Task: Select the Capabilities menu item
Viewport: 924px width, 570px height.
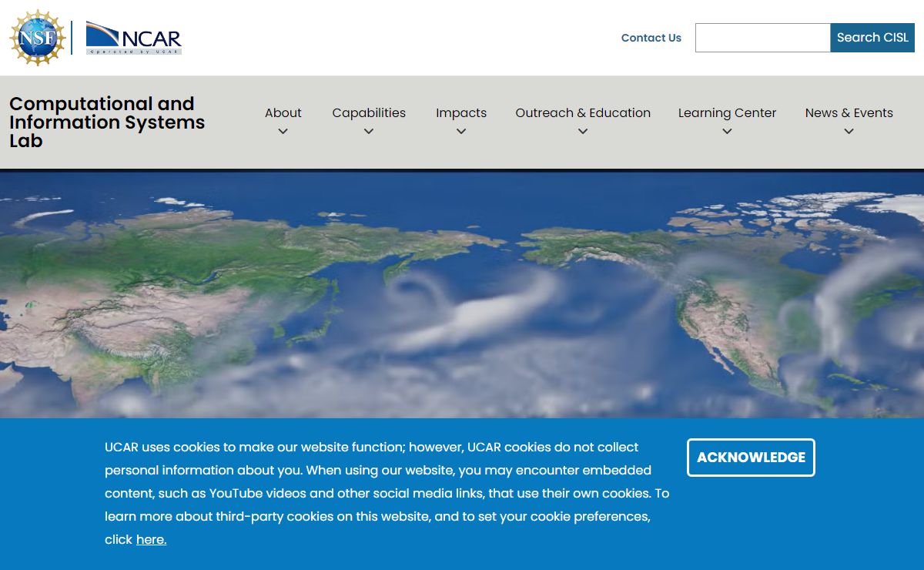Action: click(369, 112)
